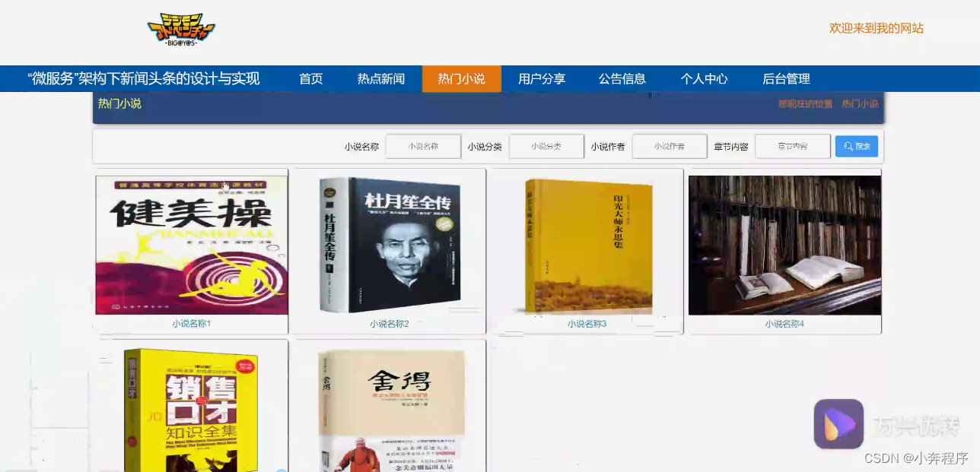This screenshot has width=980, height=472.
Task: Open the 热点新闻 menu item
Action: 381,78
